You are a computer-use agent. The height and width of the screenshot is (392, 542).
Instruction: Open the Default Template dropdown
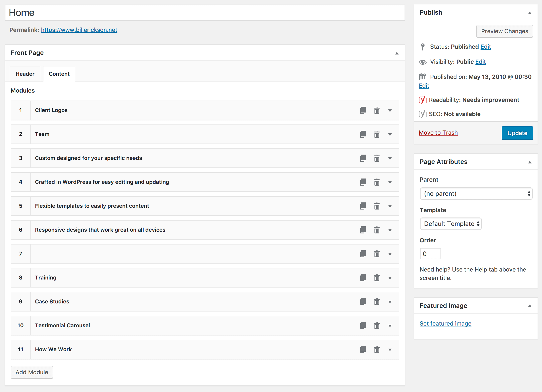pos(450,224)
